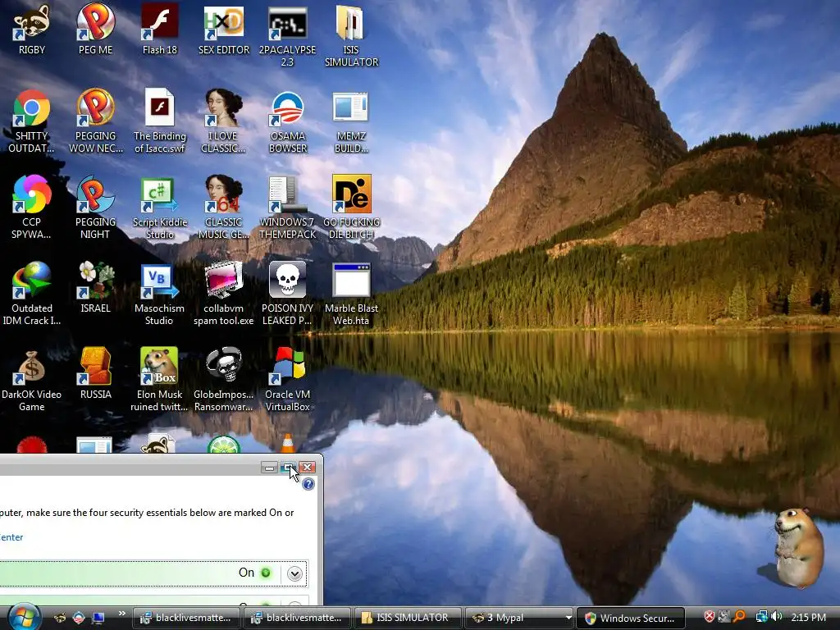Screen dimensions: 840x630
Task: Click the hamster desktop pet
Action: (797, 546)
